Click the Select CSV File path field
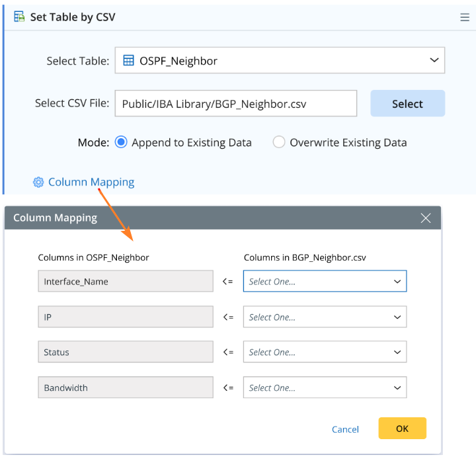 [x=235, y=104]
